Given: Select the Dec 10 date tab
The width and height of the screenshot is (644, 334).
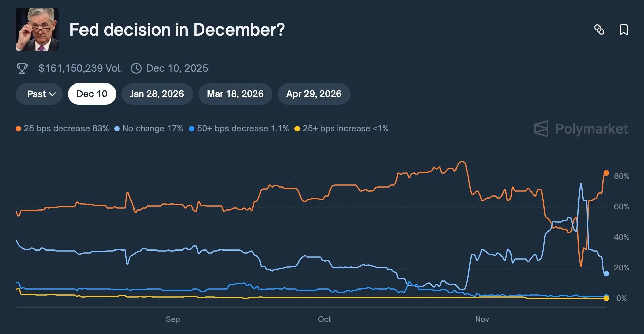Looking at the screenshot, I should click(92, 94).
